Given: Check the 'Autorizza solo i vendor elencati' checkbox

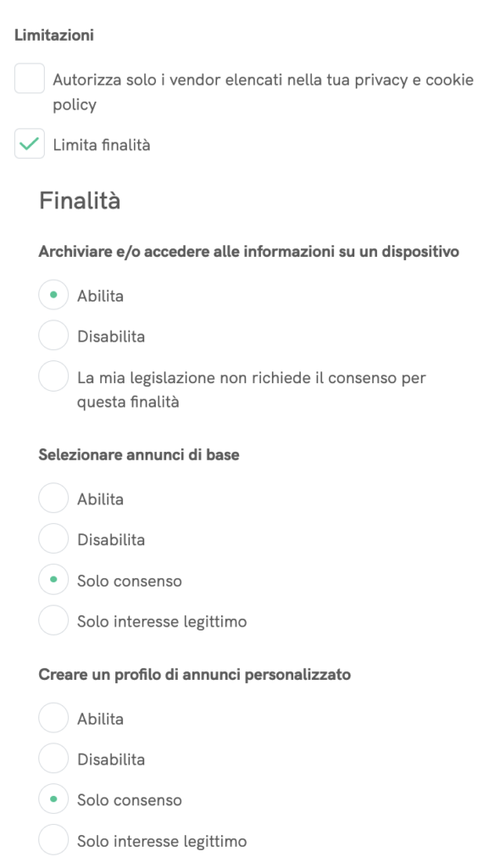Looking at the screenshot, I should [x=30, y=79].
